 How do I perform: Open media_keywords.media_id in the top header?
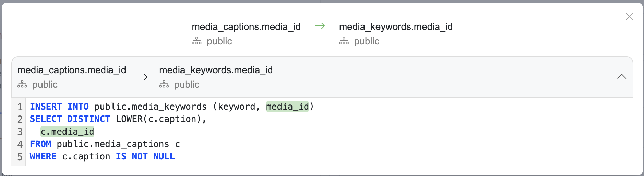click(395, 27)
